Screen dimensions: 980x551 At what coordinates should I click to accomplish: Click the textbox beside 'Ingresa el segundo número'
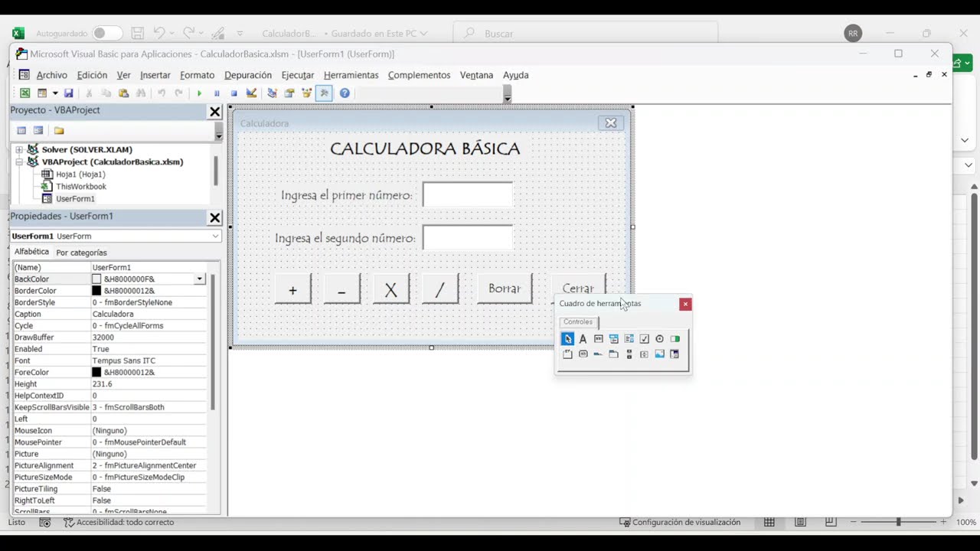point(468,238)
